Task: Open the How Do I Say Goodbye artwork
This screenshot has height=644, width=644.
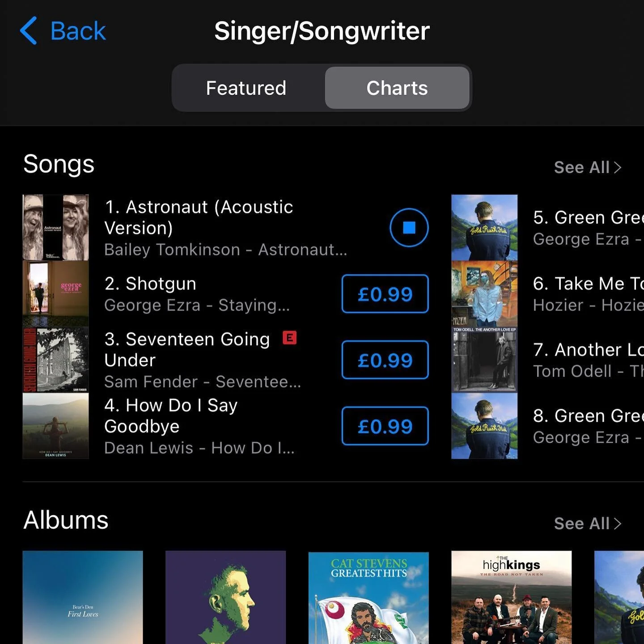Action: tap(55, 426)
